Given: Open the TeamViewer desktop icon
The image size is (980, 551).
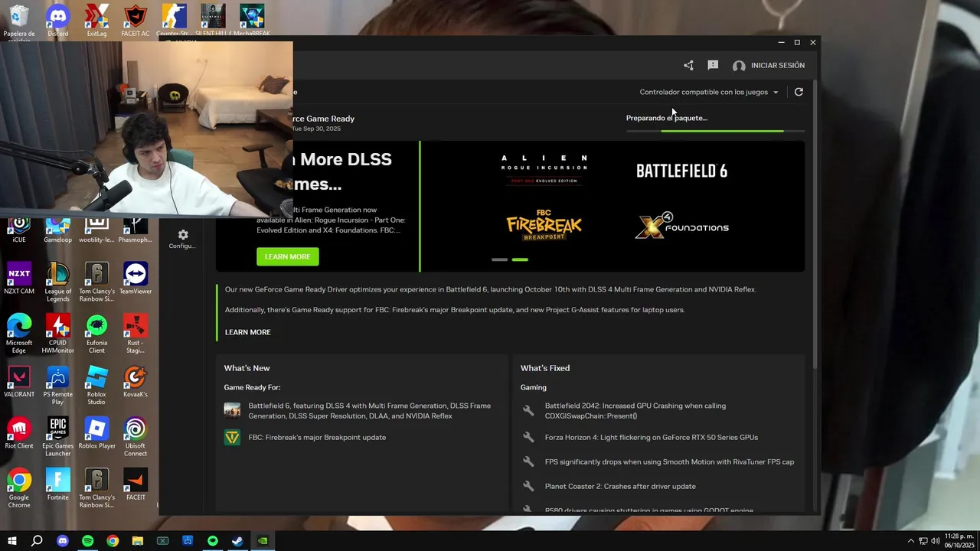Looking at the screenshot, I should 136,279.
